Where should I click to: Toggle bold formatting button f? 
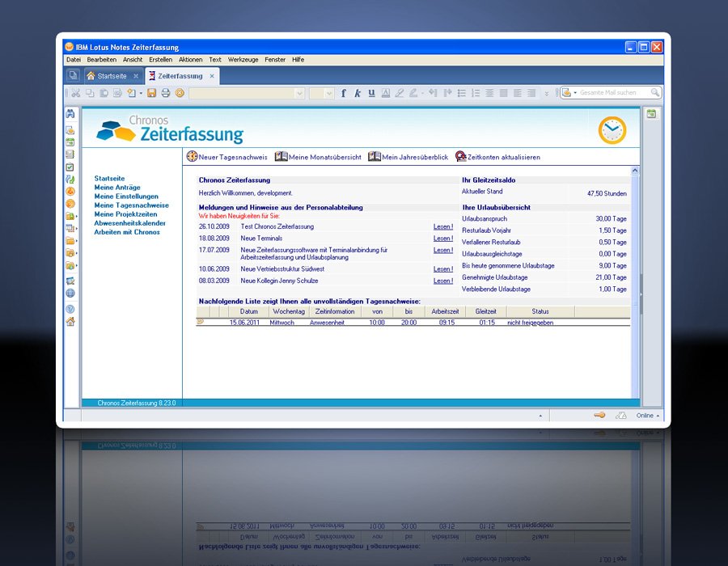click(x=344, y=93)
